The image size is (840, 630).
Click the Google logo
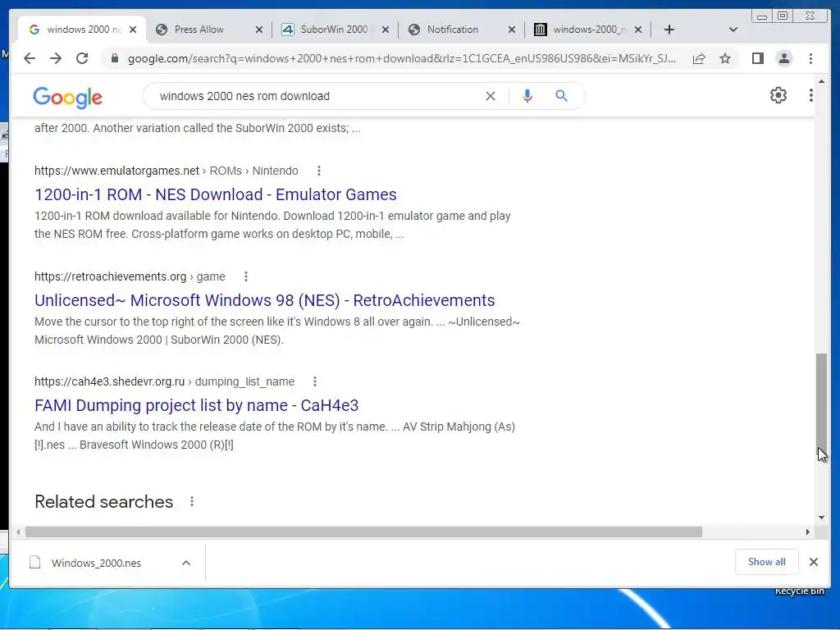coord(67,98)
